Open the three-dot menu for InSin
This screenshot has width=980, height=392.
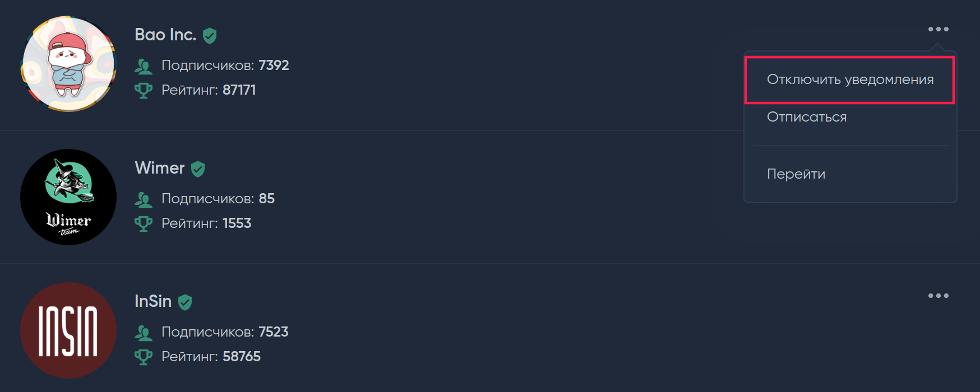pos(938,296)
